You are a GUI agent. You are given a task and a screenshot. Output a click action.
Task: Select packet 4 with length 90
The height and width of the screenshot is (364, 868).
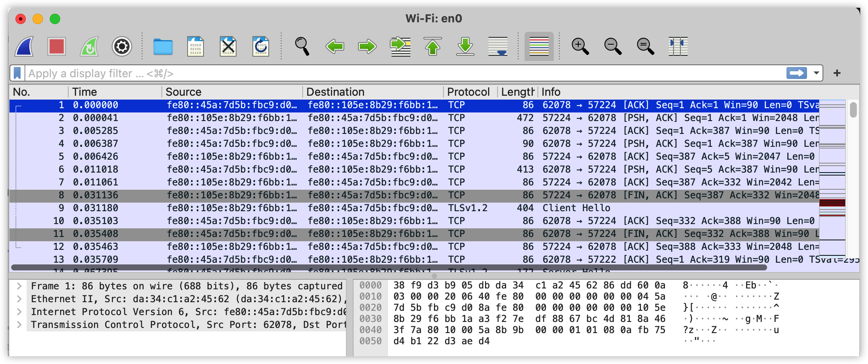tap(414, 143)
